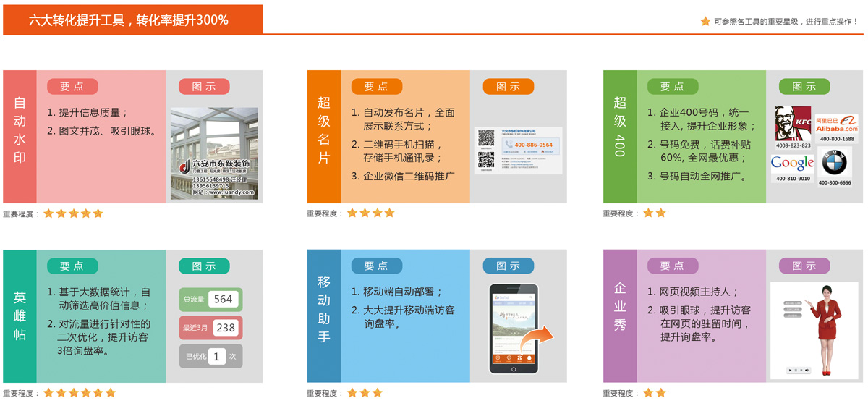868x419 pixels.
Task: Click the KFC logo in 超级400 card
Action: [x=793, y=123]
